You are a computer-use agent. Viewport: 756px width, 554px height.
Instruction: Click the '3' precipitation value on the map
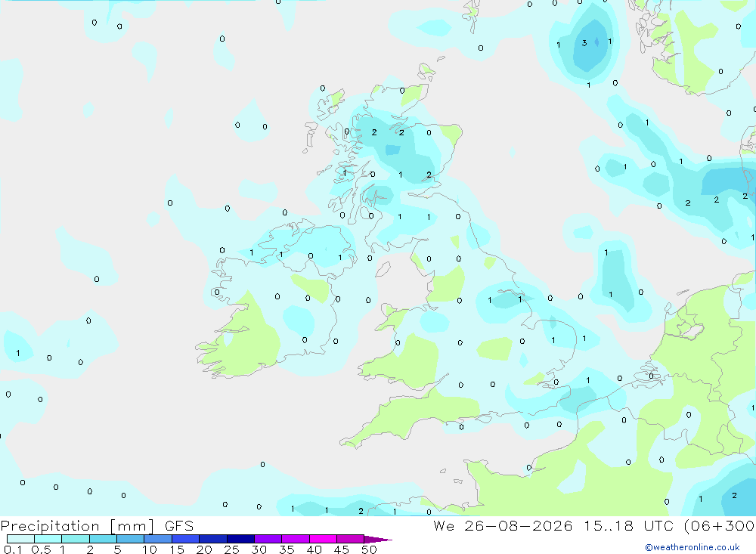[584, 43]
